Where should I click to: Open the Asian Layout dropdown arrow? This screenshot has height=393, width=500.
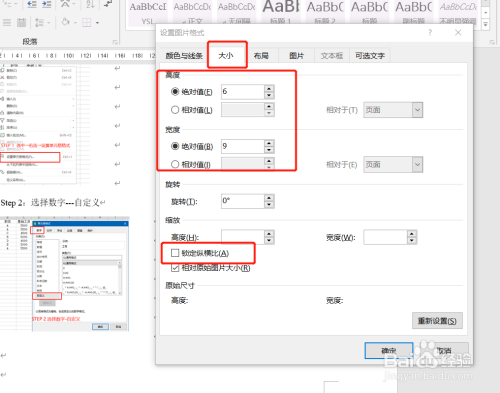(73, 4)
